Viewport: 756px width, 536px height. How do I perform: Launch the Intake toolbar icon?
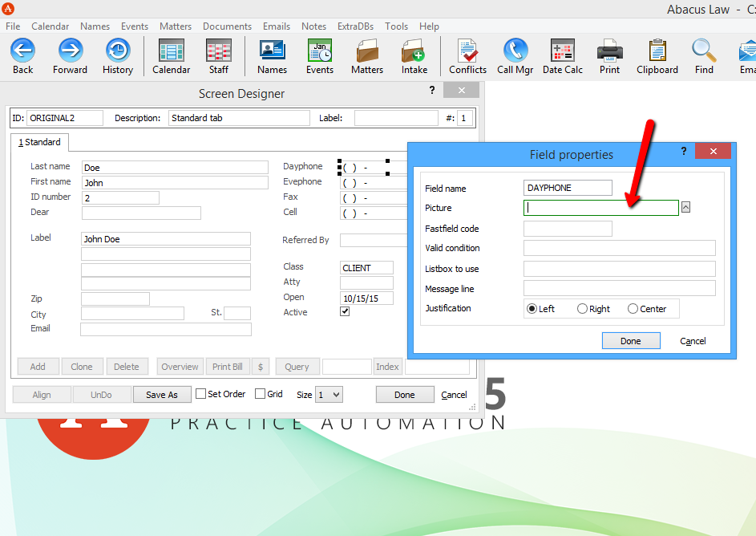414,51
